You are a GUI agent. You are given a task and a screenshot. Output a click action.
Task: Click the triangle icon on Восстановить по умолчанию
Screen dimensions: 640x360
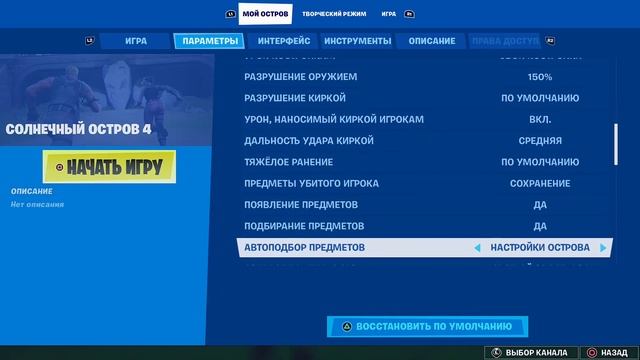coord(347,327)
